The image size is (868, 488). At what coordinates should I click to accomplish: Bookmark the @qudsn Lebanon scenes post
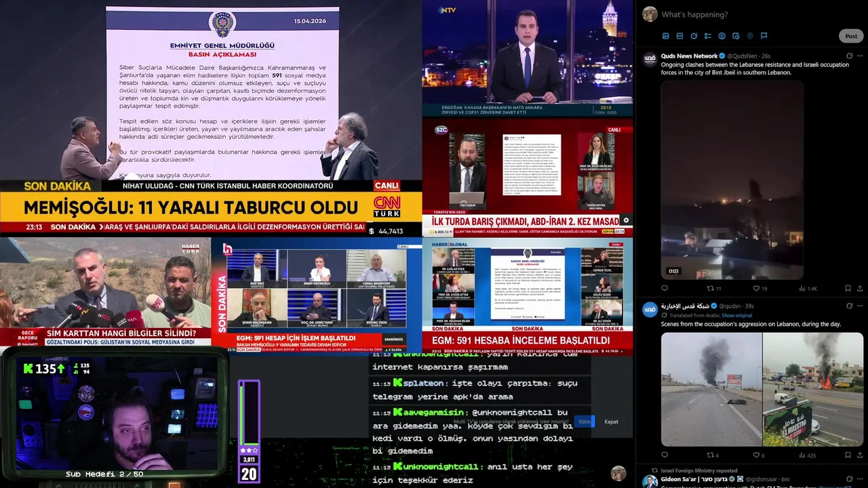pyautogui.click(x=848, y=455)
